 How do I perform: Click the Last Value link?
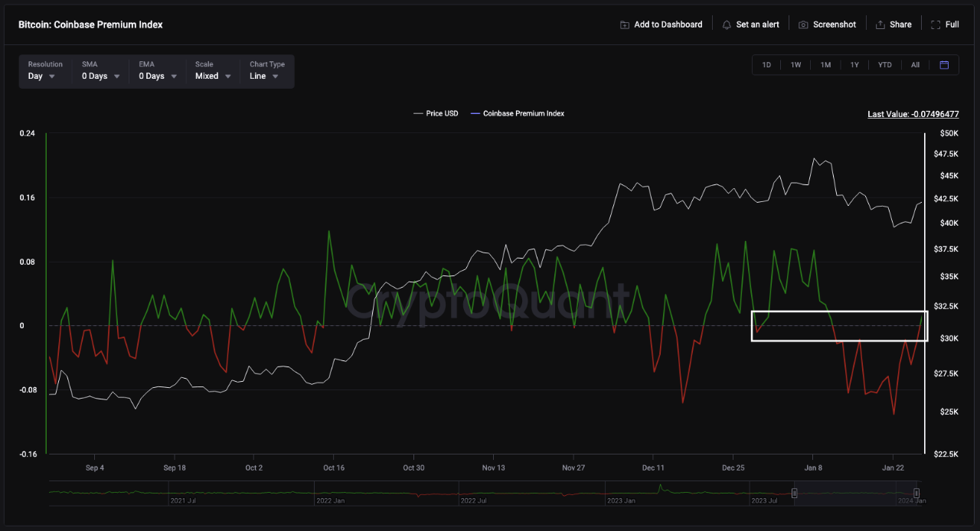[x=913, y=113]
